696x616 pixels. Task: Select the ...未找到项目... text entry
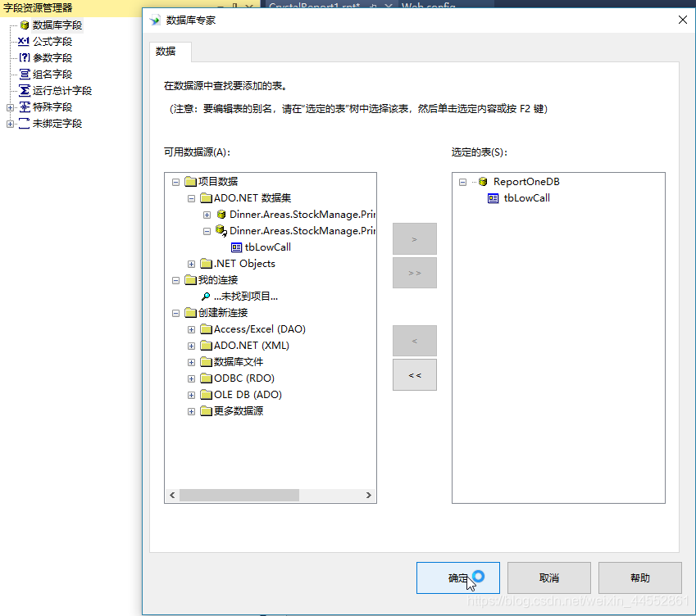(246, 297)
